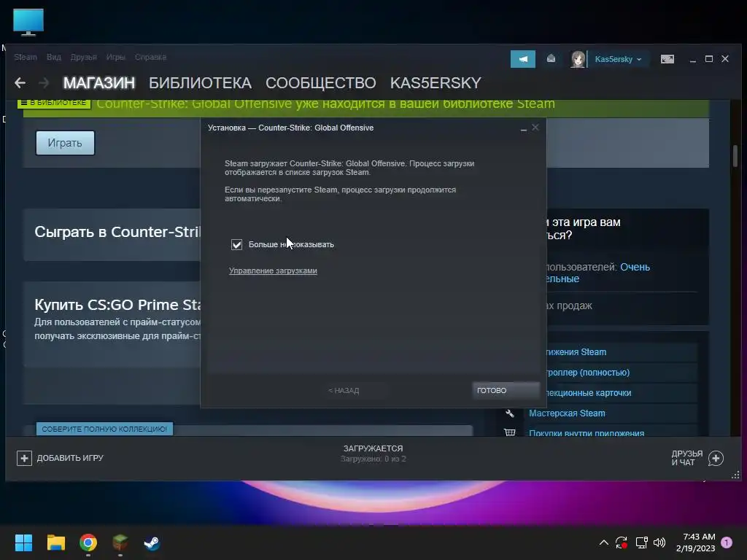Screen dimensions: 747x560
Task: Close the Установка Counter-Strike dialog
Action: tap(535, 127)
